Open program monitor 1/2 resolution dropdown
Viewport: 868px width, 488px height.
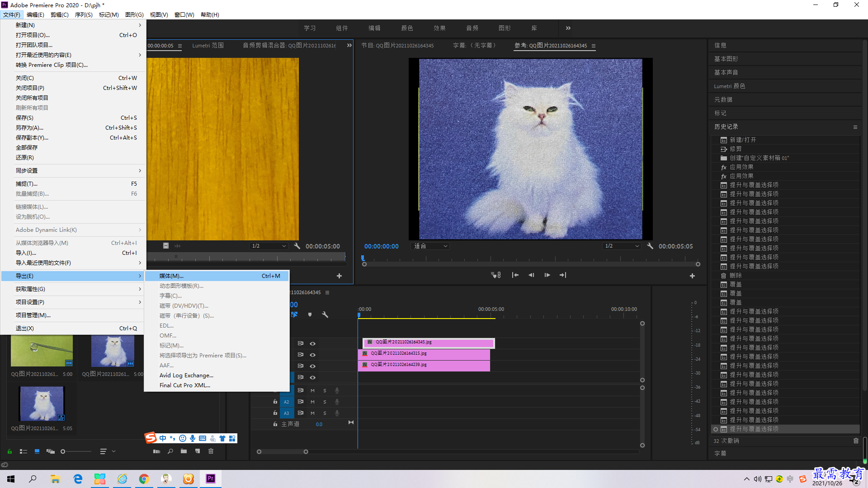(x=622, y=246)
